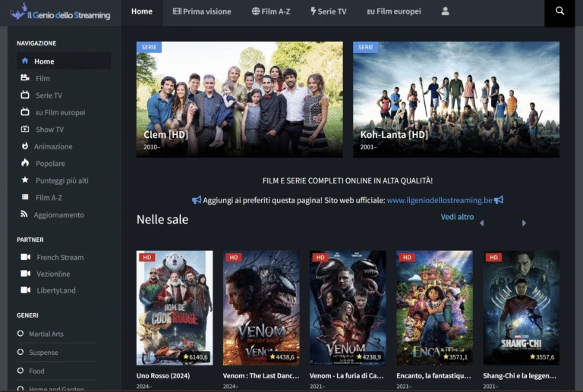Open the Koh-Lanta series banner
The image size is (583, 392).
point(456,99)
